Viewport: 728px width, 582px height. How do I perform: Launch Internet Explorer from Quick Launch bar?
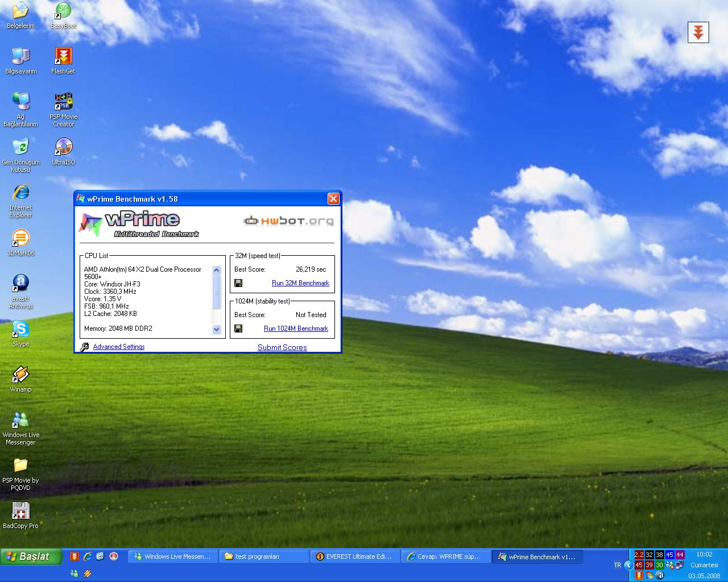tap(88, 556)
